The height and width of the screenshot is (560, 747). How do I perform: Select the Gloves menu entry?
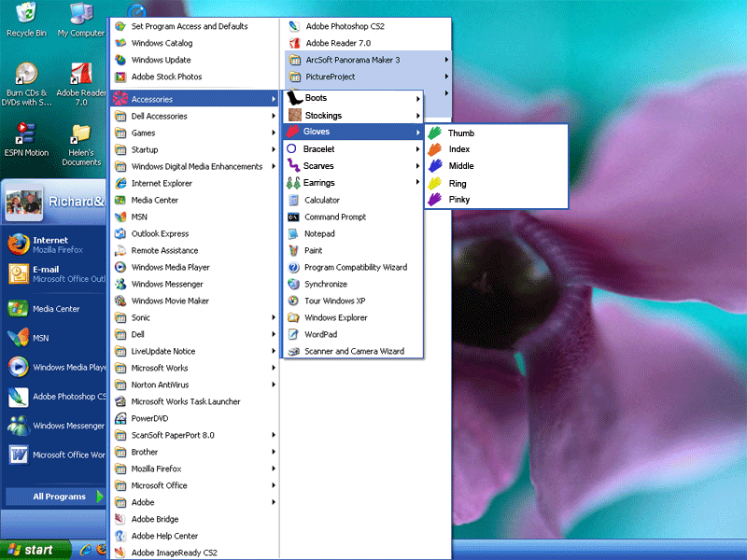[x=353, y=132]
